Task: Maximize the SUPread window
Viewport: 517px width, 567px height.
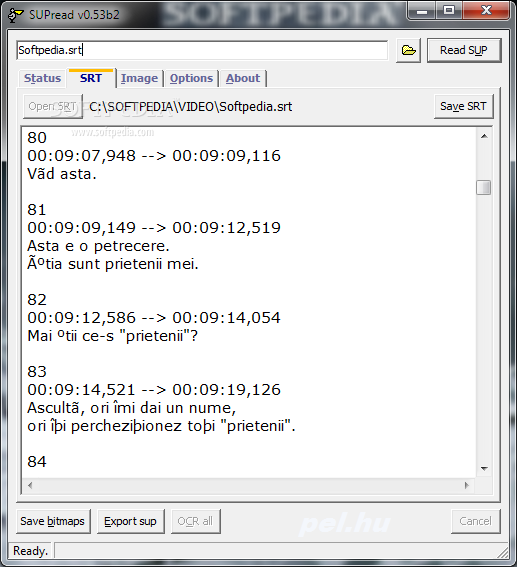Action: [x=449, y=11]
